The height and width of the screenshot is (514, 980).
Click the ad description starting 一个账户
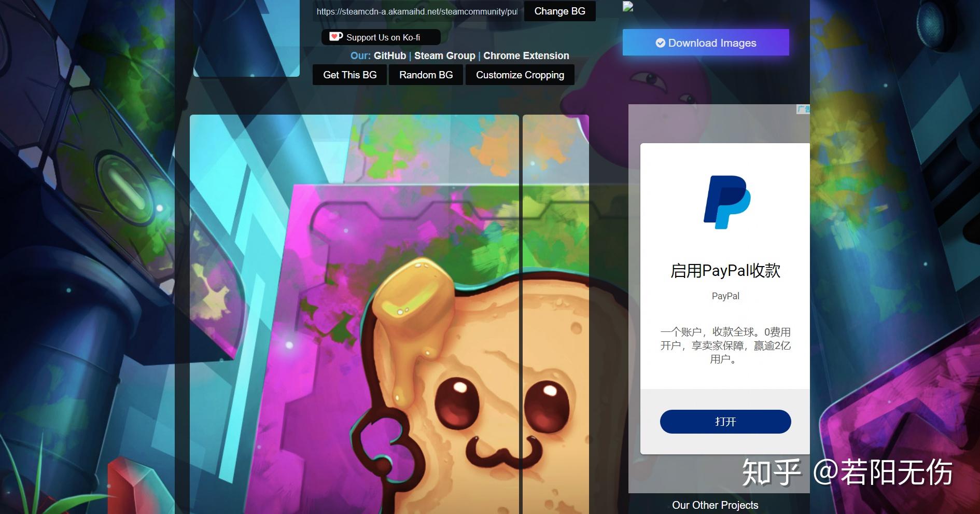(725, 345)
